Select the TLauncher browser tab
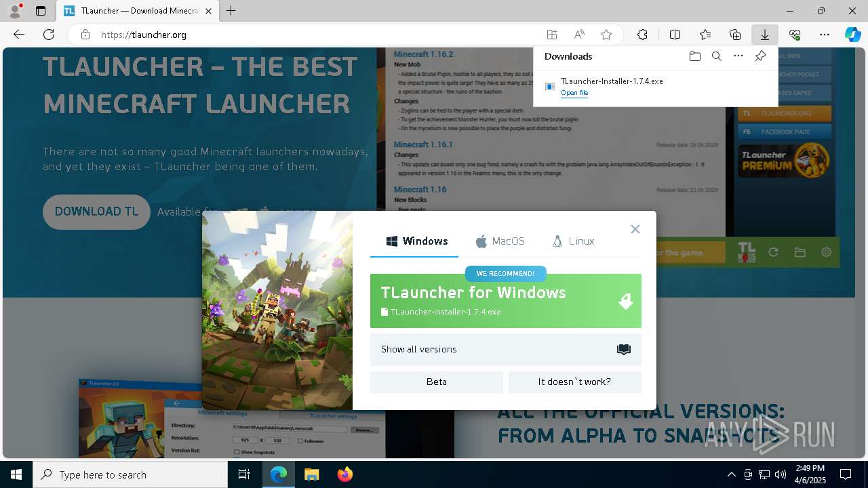Screen dimensions: 868x488 [138, 11]
